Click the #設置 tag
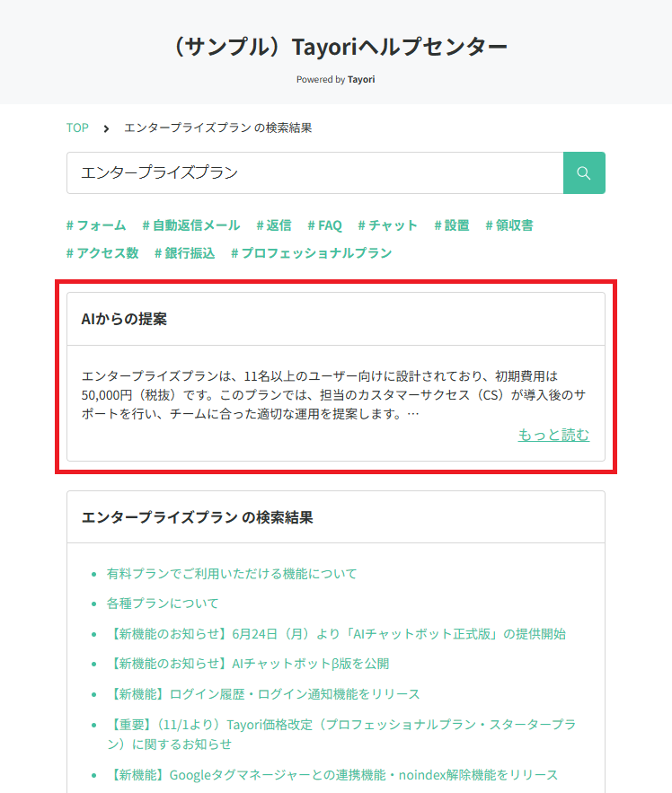 click(x=451, y=225)
